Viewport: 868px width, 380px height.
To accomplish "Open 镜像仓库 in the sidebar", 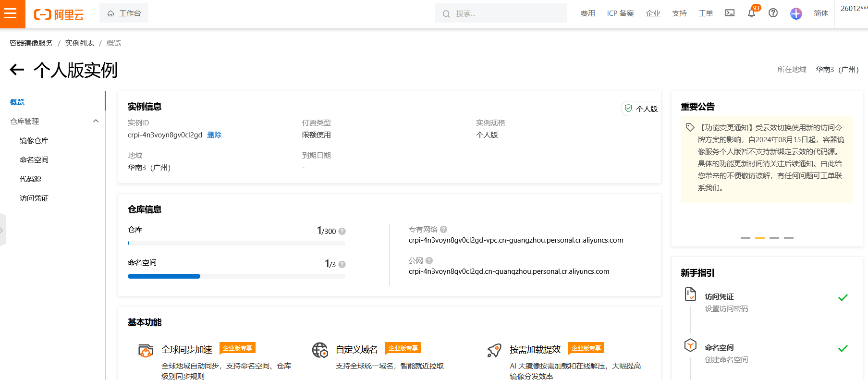I will [x=34, y=140].
